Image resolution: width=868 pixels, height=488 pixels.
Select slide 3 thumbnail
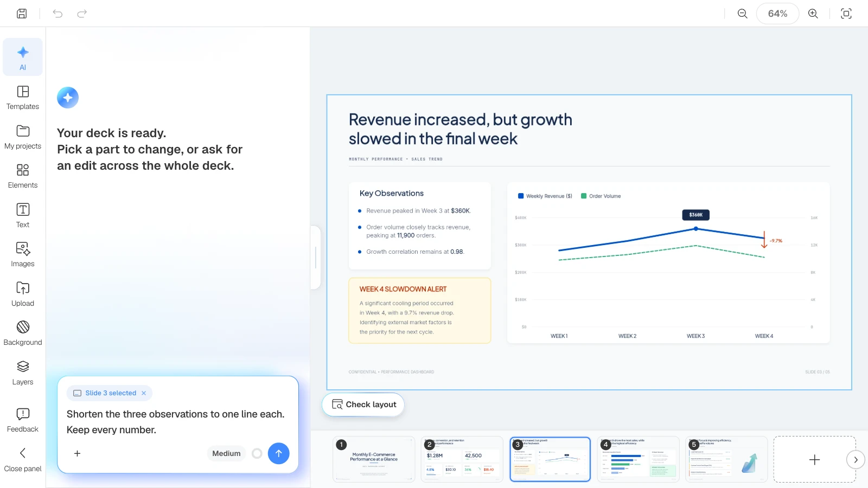pyautogui.click(x=550, y=459)
